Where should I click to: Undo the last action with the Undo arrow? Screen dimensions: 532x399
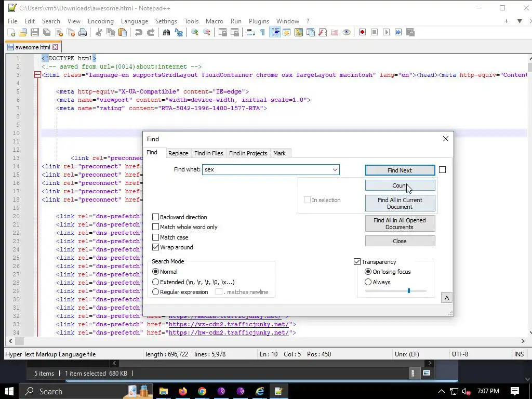138,32
